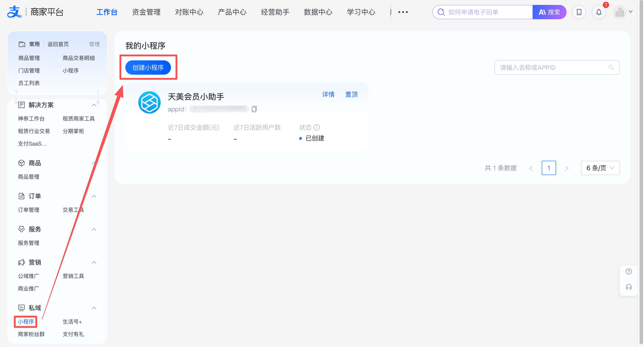Image resolution: width=644 pixels, height=347 pixels.
Task: Expand the account dropdown arrow
Action: click(x=631, y=12)
